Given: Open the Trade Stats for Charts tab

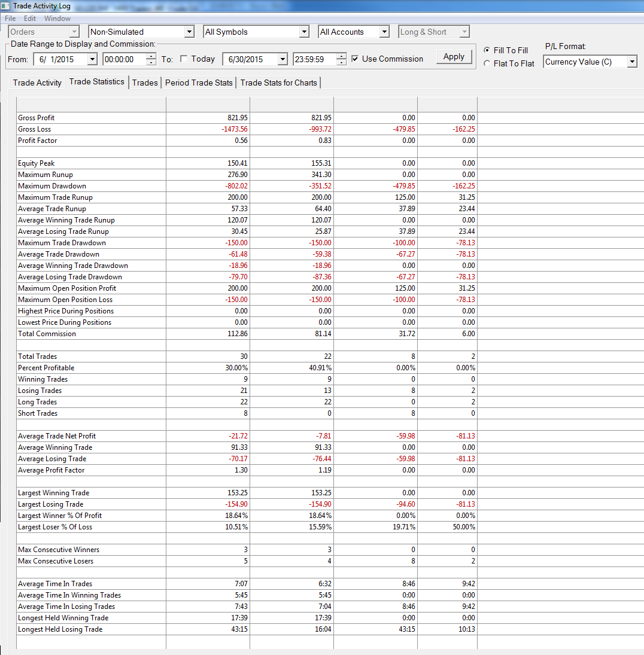Looking at the screenshot, I should pos(279,83).
